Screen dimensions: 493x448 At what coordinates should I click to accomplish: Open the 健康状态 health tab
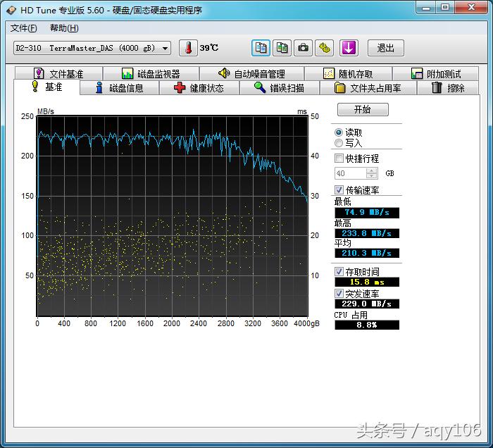click(199, 88)
